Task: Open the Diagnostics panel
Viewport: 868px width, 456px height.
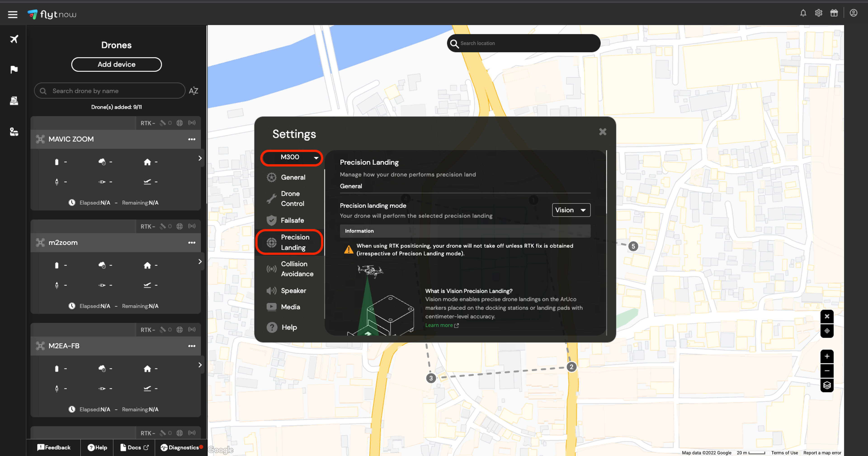Action: tap(182, 448)
